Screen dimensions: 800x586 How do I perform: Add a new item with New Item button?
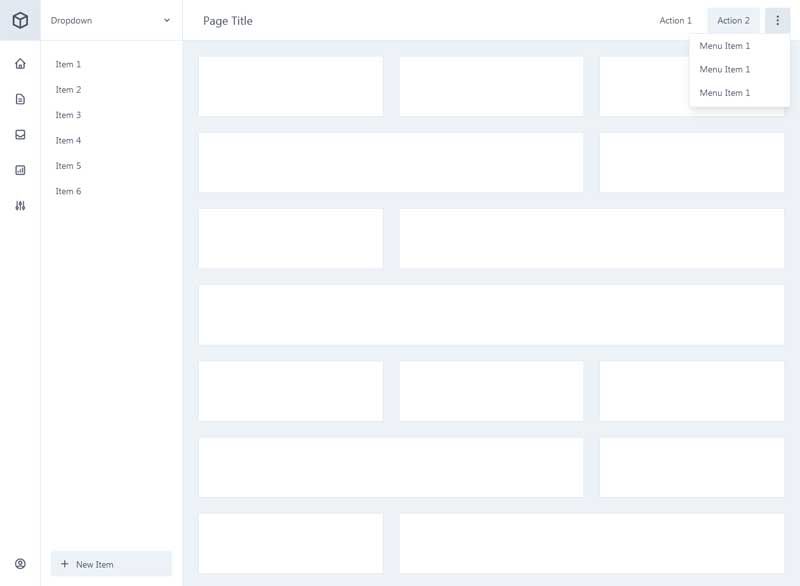111,564
